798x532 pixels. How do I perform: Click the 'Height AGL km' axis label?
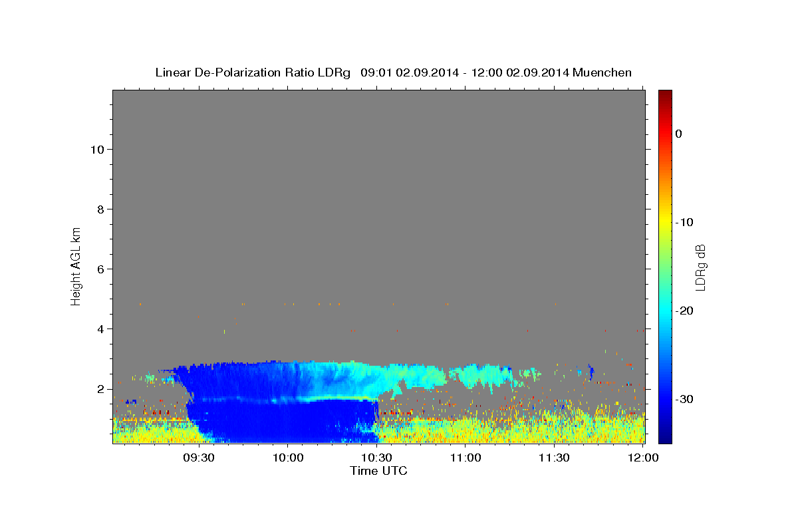point(76,266)
